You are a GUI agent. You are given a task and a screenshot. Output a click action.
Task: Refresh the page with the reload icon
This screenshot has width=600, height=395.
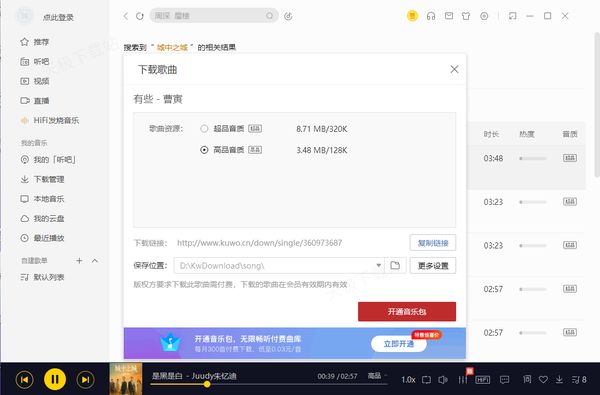click(x=140, y=16)
